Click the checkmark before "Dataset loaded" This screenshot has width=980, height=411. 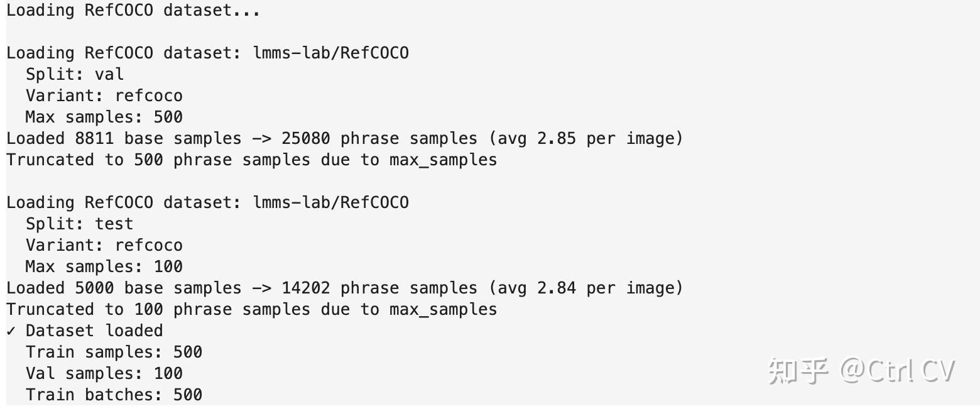(x=11, y=331)
